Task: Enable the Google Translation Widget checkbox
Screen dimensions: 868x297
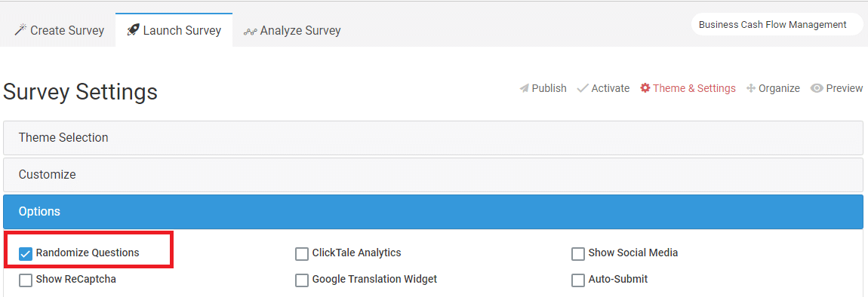Action: (x=302, y=280)
